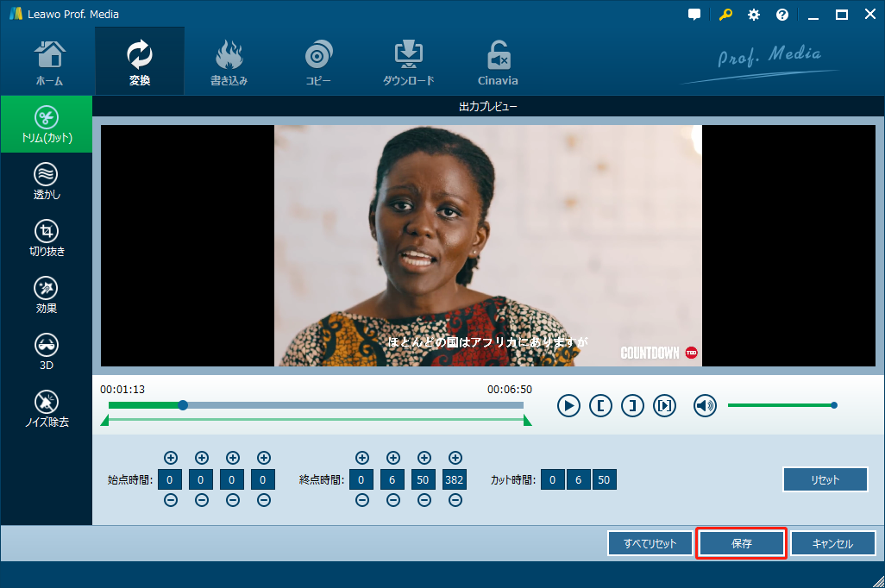Increase the end time milliseconds value
This screenshot has width=885, height=588.
click(455, 458)
